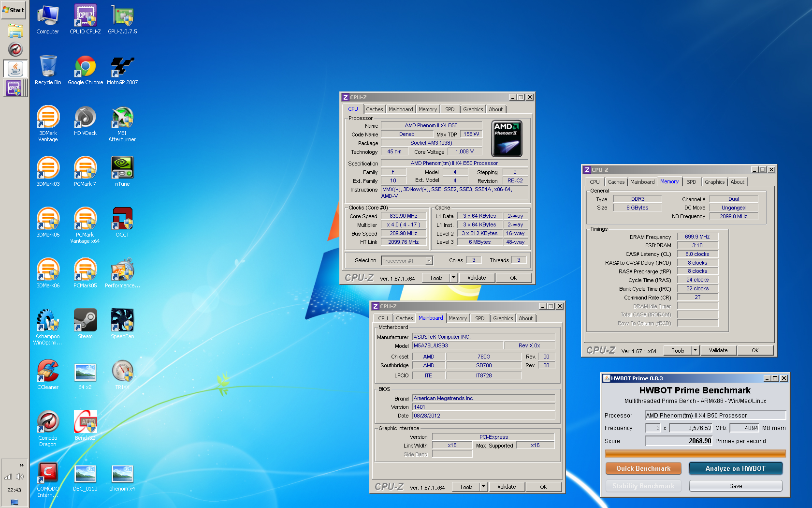Viewport: 812px width, 508px height.
Task: Click Validate in CPU tab window
Action: click(477, 278)
